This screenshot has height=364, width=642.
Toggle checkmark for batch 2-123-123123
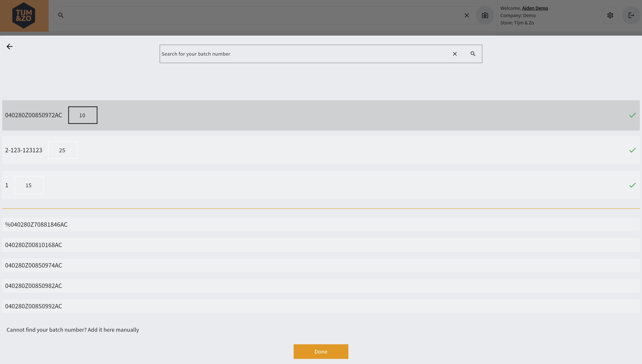click(632, 150)
